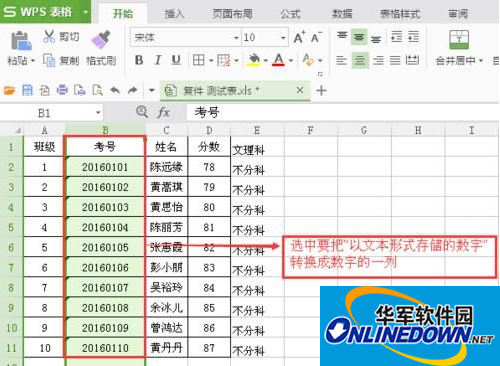Open the Merge and Center dropdown arrow
Screen dimensions: 500x366
pyautogui.click(x=481, y=61)
